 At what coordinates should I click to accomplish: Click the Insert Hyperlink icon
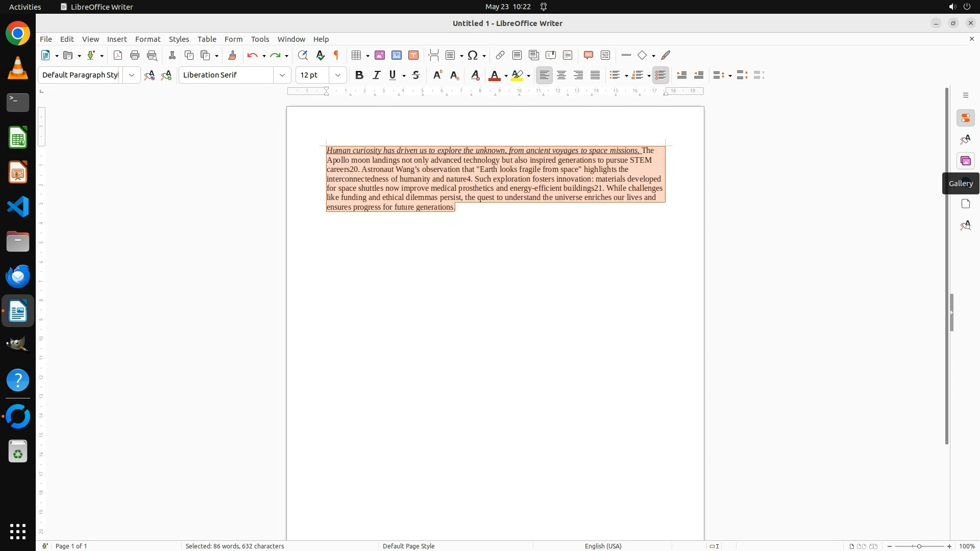click(500, 55)
